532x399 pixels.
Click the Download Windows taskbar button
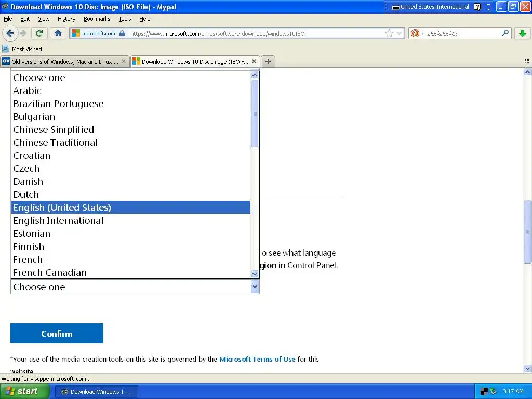[x=96, y=392]
